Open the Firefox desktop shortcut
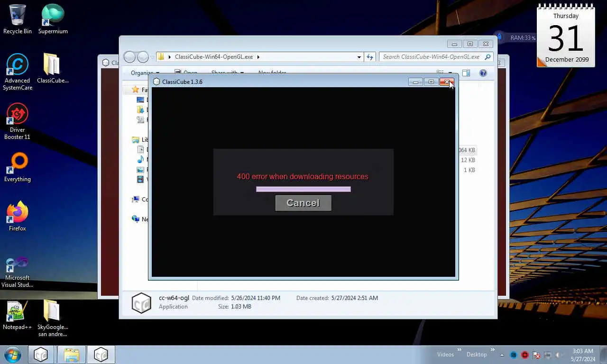The height and width of the screenshot is (364, 607). click(18, 217)
